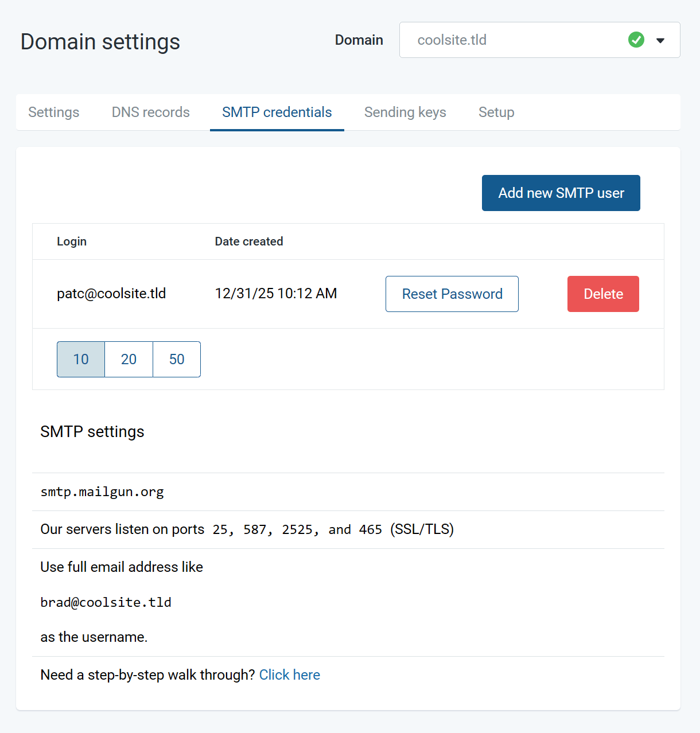
Task: Delete the patc@coolsite.tld SMTP user
Action: tap(603, 294)
